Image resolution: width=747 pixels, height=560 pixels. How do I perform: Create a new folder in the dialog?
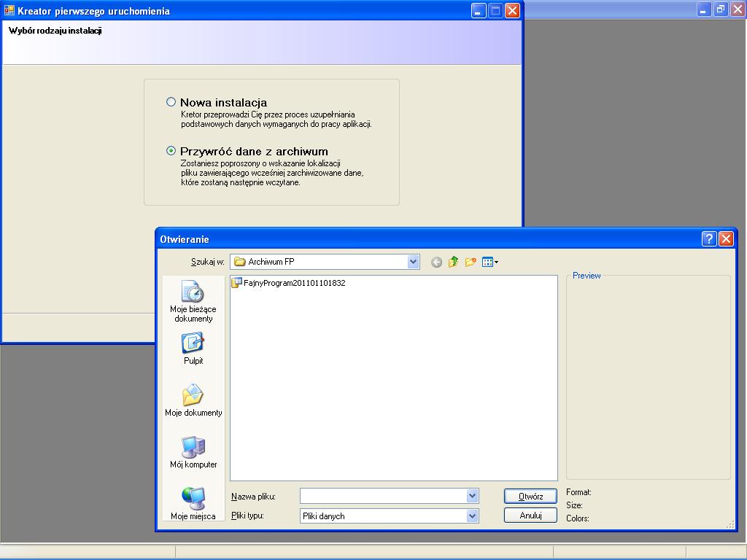pos(471,262)
